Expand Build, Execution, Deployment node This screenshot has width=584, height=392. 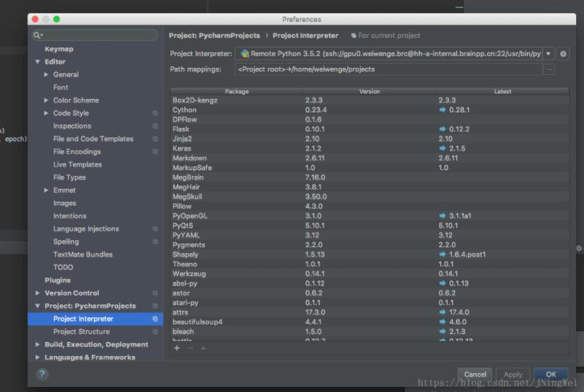(x=37, y=344)
